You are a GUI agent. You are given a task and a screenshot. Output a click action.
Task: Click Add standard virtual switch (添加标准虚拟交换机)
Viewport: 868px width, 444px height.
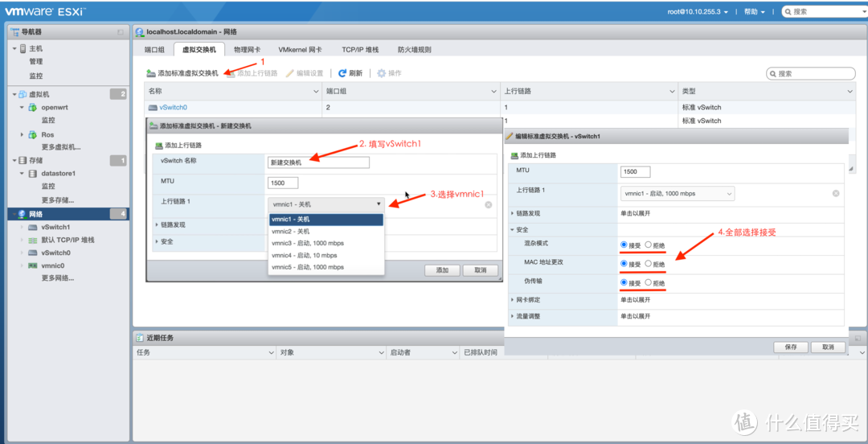182,73
